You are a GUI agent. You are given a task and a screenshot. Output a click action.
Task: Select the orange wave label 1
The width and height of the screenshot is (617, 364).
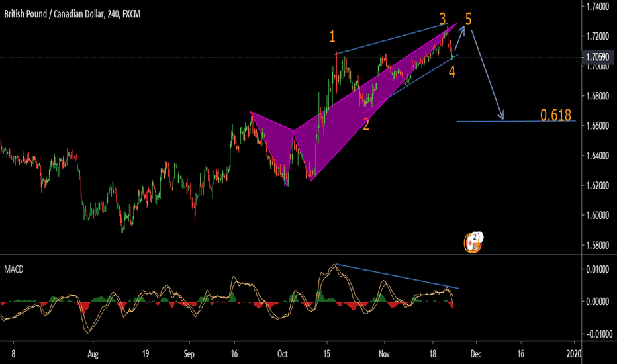tap(334, 36)
